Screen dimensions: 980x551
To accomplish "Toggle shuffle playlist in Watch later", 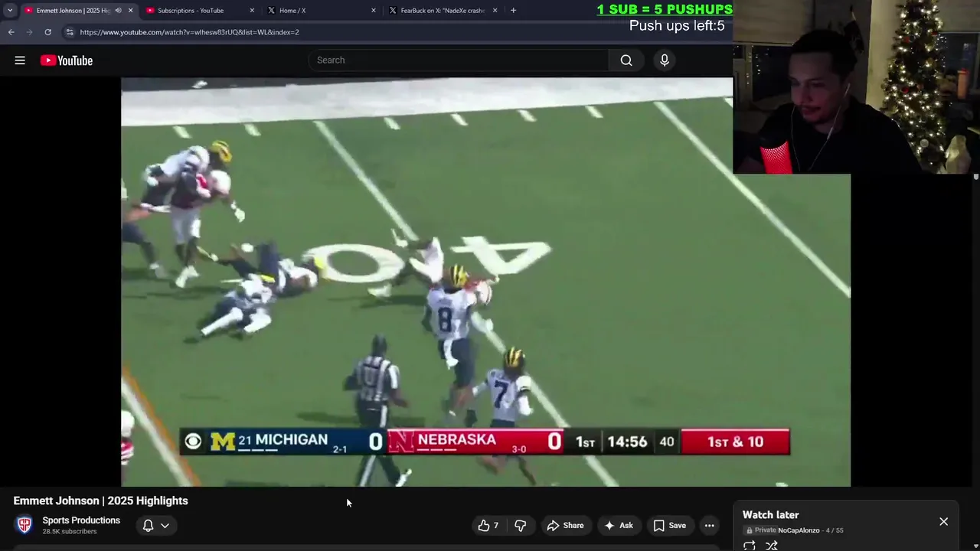I will coord(772,546).
